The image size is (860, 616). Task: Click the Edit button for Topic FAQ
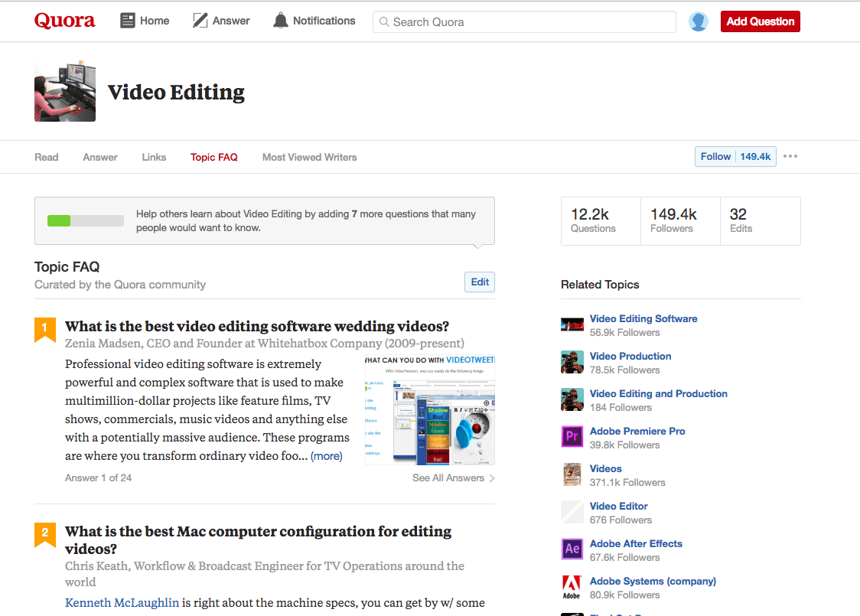pos(480,282)
